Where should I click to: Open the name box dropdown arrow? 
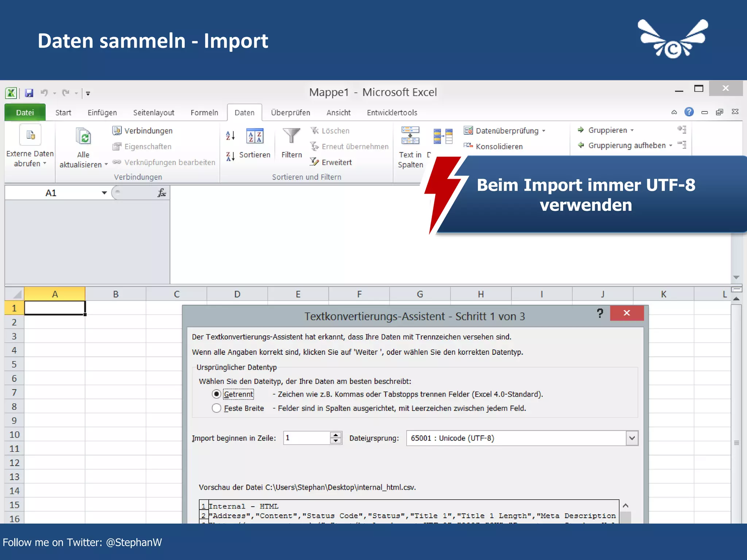(104, 193)
